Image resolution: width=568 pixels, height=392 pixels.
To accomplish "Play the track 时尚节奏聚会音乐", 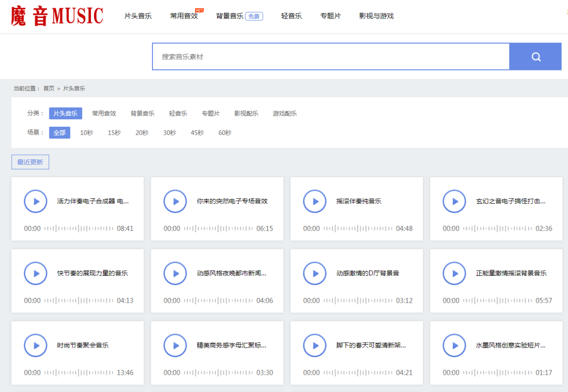I will [36, 345].
